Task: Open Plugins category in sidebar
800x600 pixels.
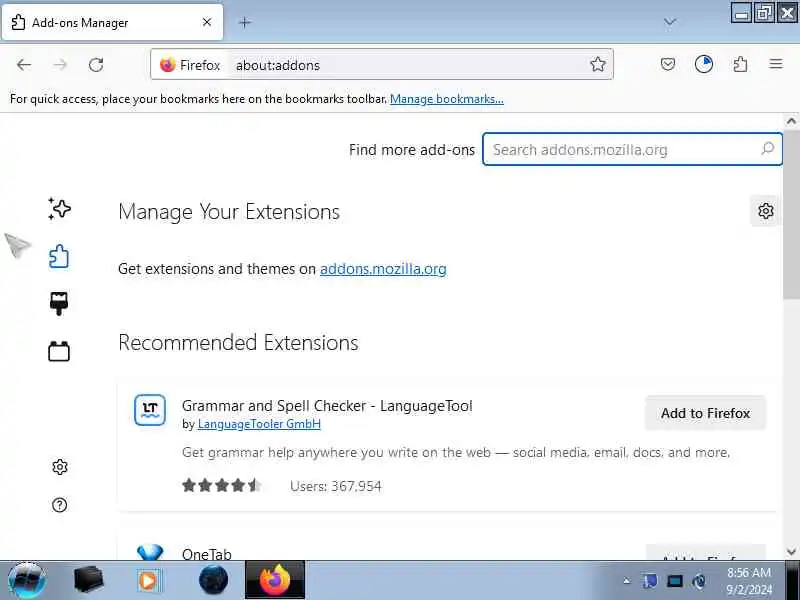Action: click(x=59, y=351)
